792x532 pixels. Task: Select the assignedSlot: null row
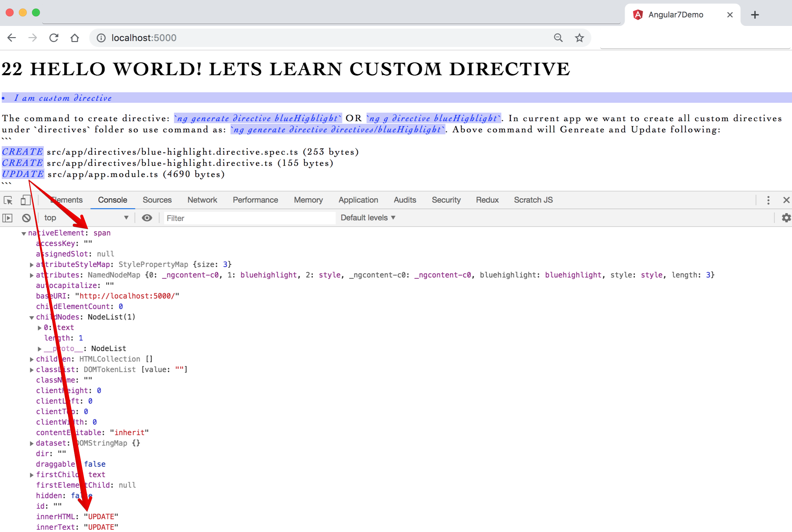[75, 254]
